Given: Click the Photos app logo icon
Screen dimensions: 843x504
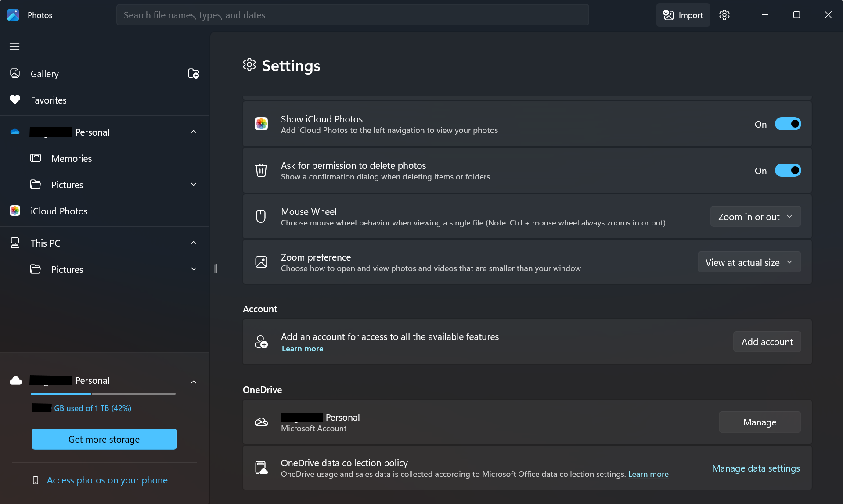Looking at the screenshot, I should point(13,15).
